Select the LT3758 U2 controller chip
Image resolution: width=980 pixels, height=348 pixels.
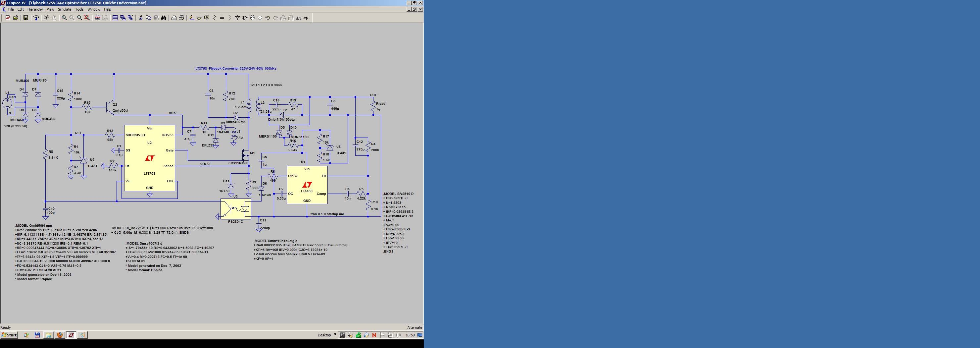point(150,158)
